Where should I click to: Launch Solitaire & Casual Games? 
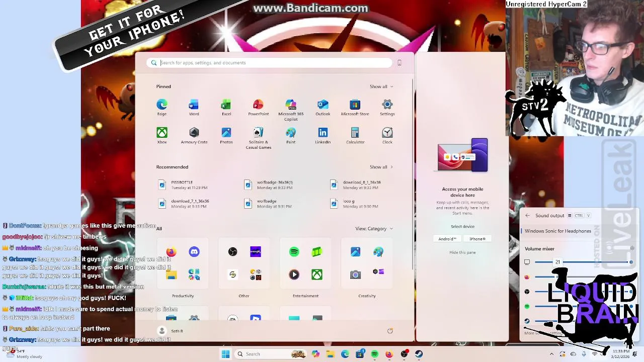click(x=258, y=138)
